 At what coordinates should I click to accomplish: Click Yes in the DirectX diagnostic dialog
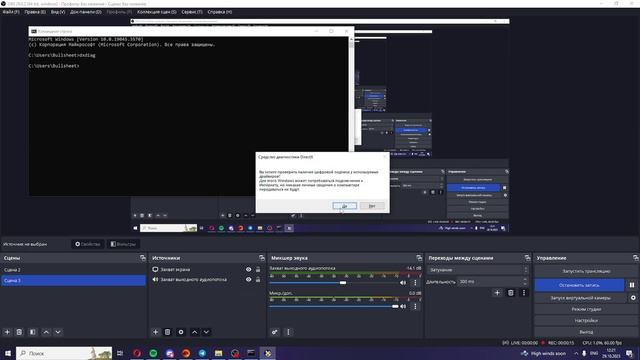344,206
